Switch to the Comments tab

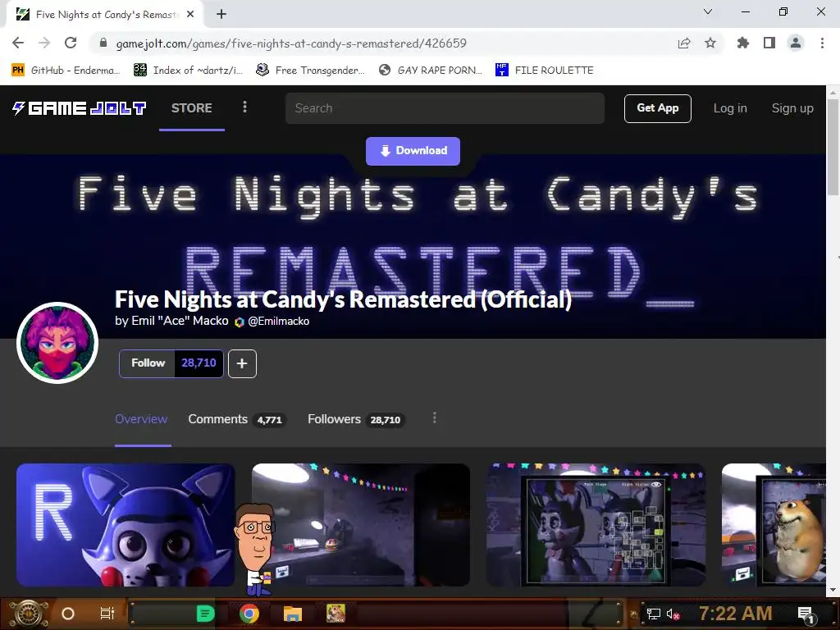237,419
